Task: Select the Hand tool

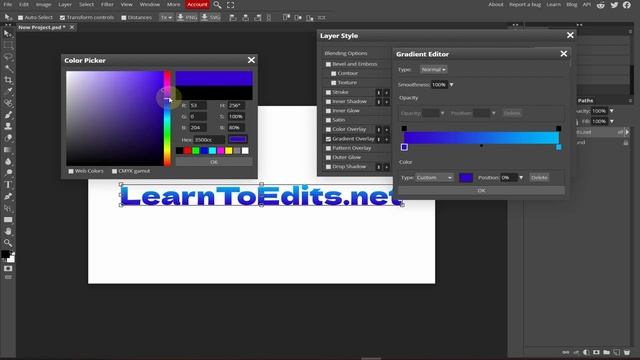Action: tap(8, 231)
